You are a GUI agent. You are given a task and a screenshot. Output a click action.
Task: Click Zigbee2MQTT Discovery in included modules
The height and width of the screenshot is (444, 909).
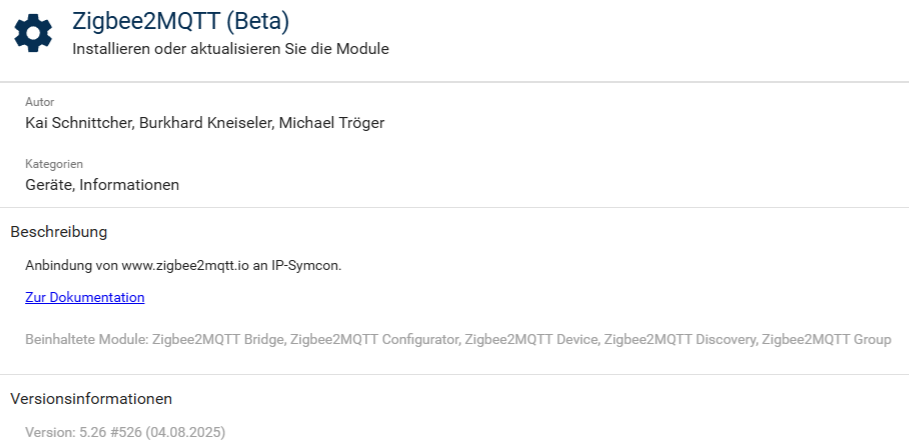pyautogui.click(x=679, y=340)
